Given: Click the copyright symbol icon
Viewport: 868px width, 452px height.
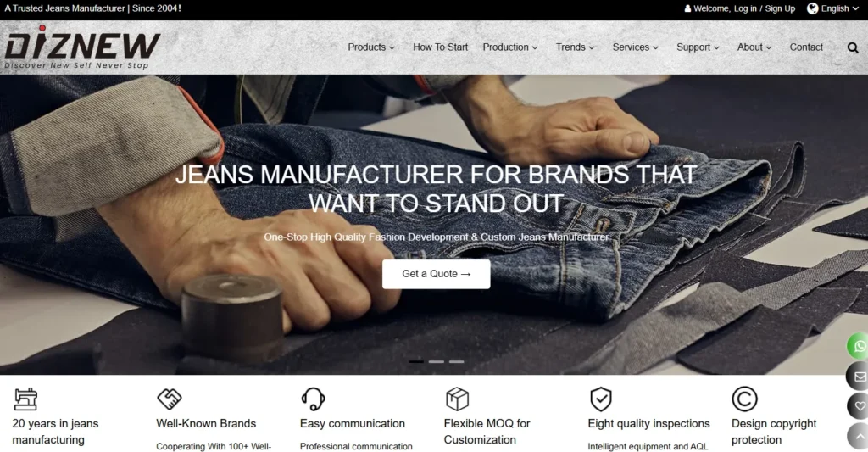Looking at the screenshot, I should coord(744,399).
